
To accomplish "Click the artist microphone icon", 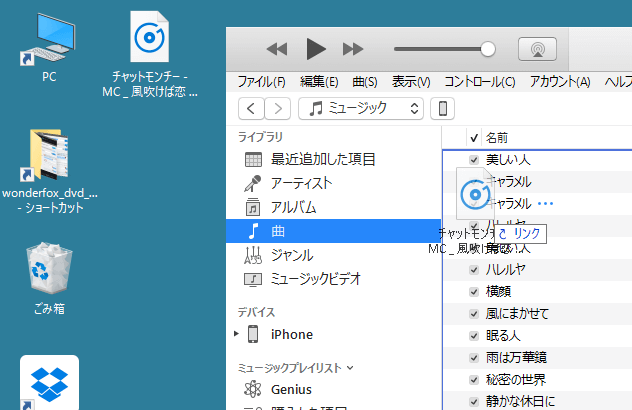I will point(253,183).
